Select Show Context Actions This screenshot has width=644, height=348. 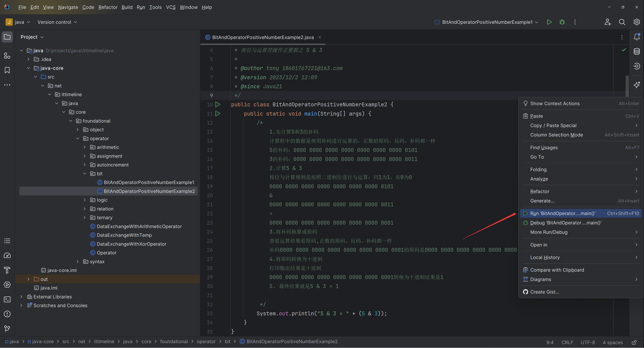[581, 103]
